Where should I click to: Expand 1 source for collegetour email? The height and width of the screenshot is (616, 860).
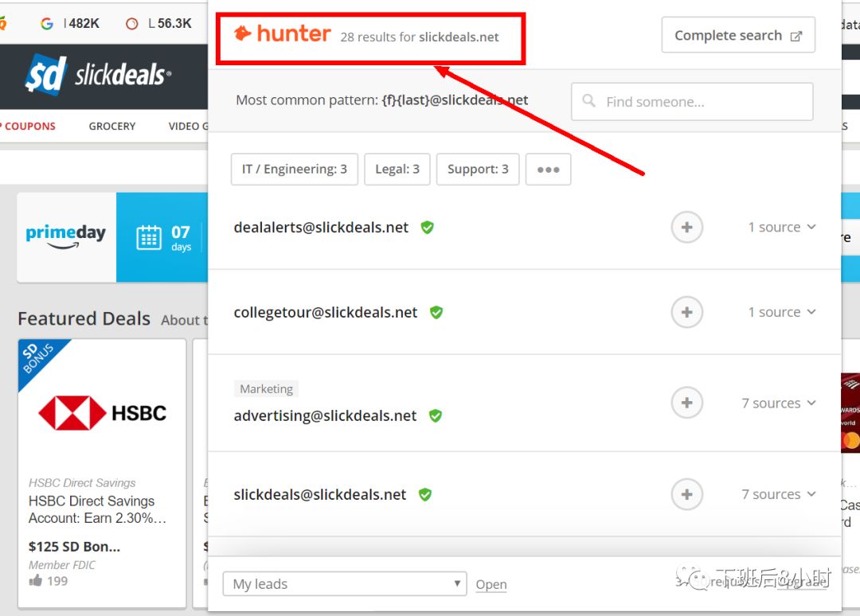(x=782, y=313)
